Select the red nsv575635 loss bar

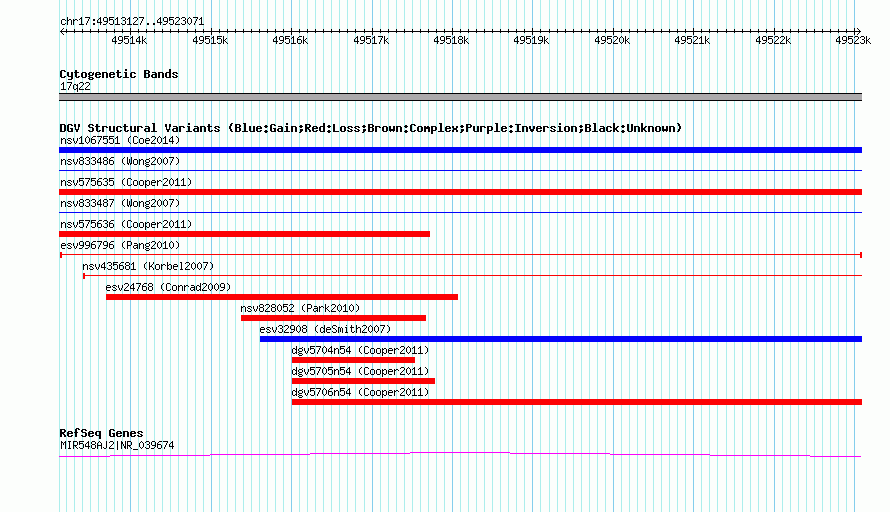pos(460,192)
